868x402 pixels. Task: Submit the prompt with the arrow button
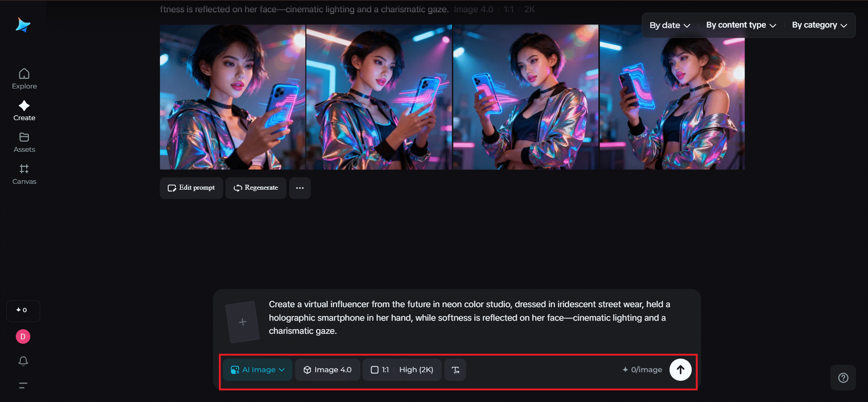click(x=680, y=369)
